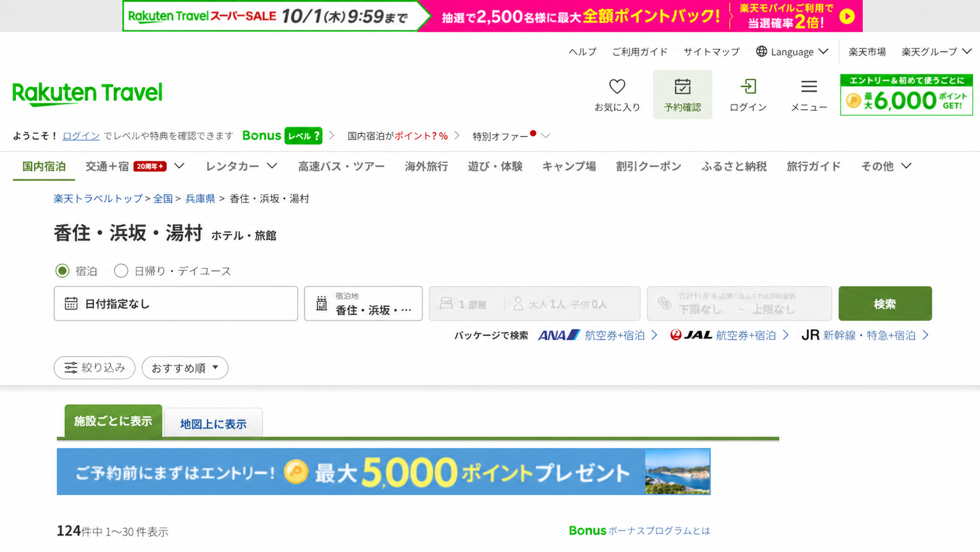
Task: Open the 海外旅行 menu item
Action: (426, 167)
